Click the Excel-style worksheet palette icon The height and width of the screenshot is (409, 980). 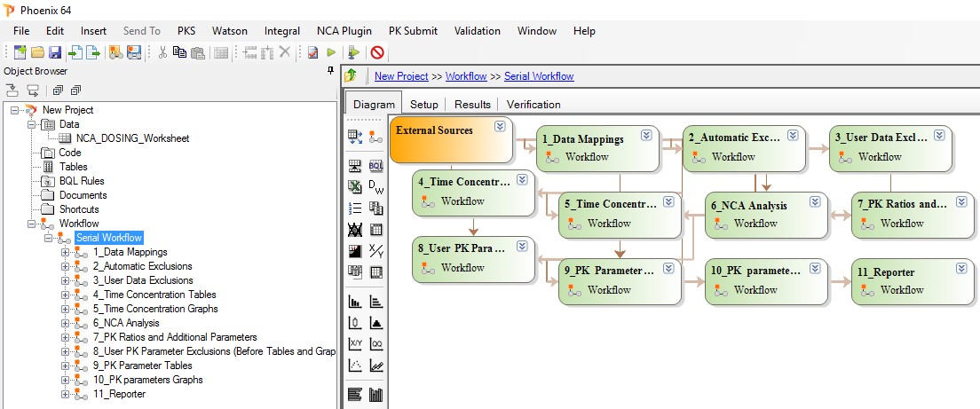354,186
